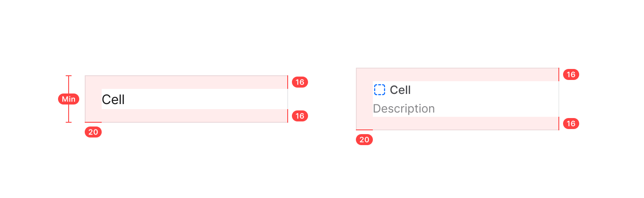Select the top "16" badge of the left cell
644x198 pixels.
(x=300, y=82)
